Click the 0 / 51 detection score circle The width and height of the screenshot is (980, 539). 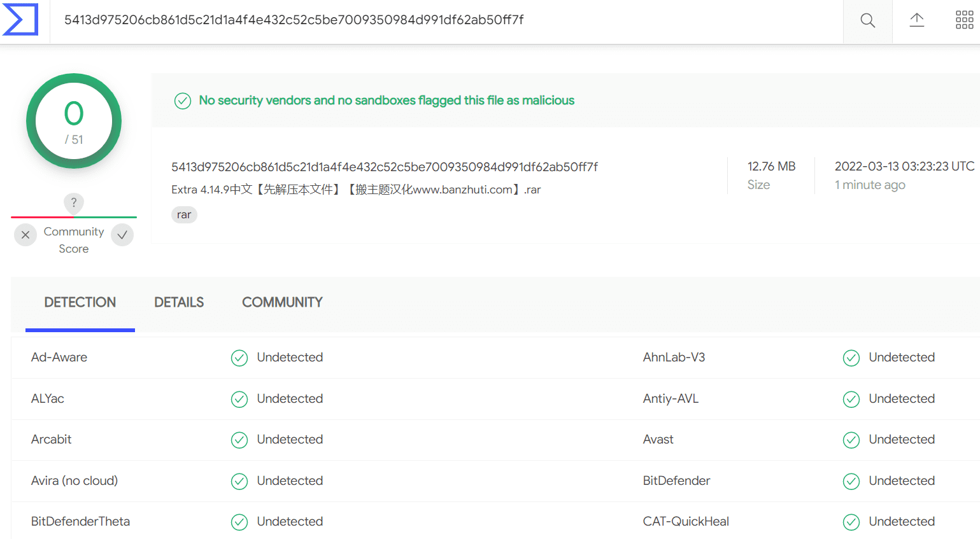[x=74, y=121]
